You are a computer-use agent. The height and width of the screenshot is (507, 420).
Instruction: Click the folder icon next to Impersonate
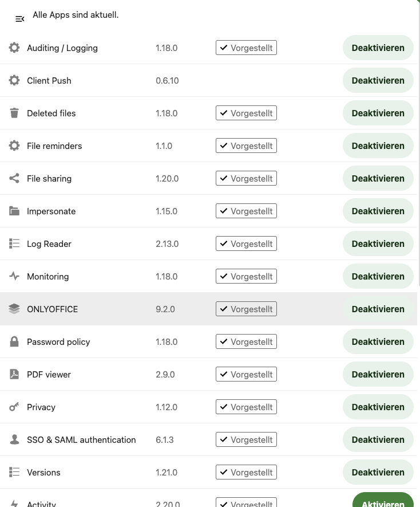coord(14,211)
